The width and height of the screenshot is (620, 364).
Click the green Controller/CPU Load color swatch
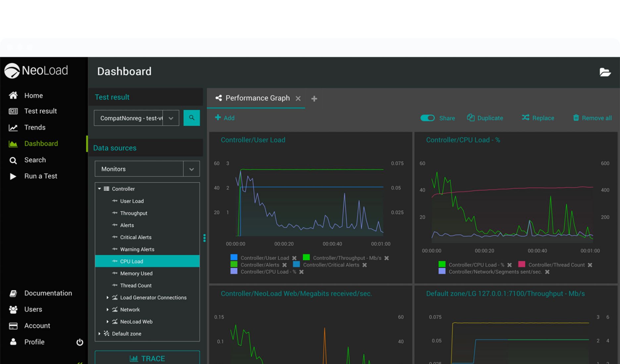point(442,264)
